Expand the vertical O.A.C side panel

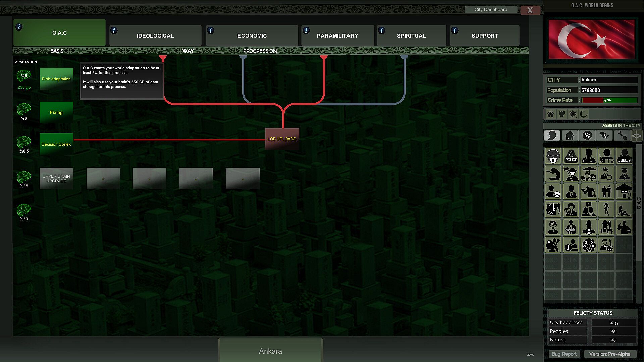pyautogui.click(x=639, y=203)
